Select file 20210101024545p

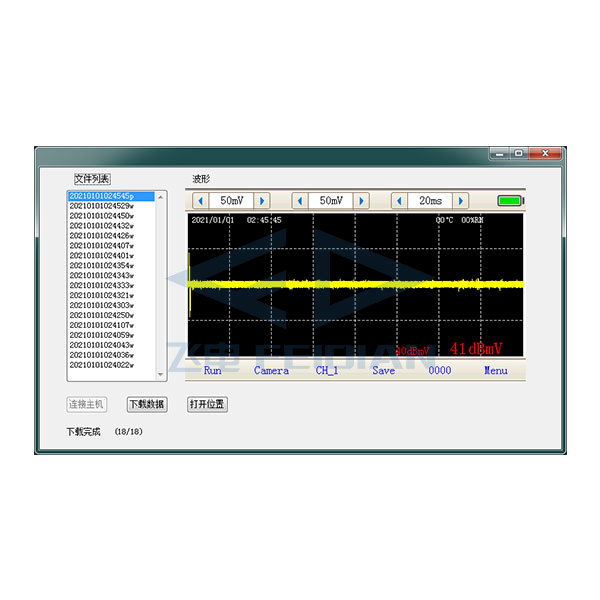[x=111, y=196]
